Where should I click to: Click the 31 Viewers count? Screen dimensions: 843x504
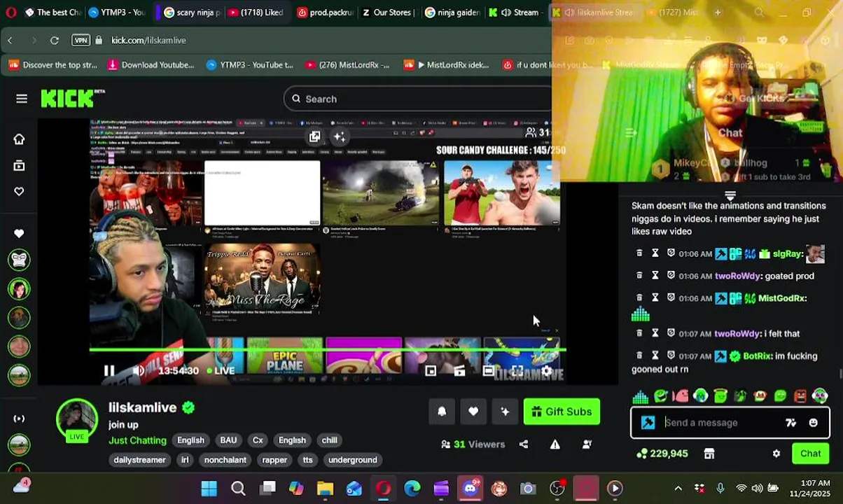click(x=473, y=444)
